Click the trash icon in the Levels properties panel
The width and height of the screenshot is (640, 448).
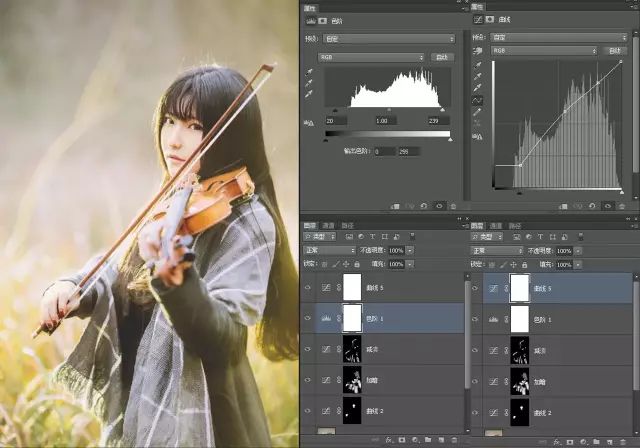[x=455, y=205]
